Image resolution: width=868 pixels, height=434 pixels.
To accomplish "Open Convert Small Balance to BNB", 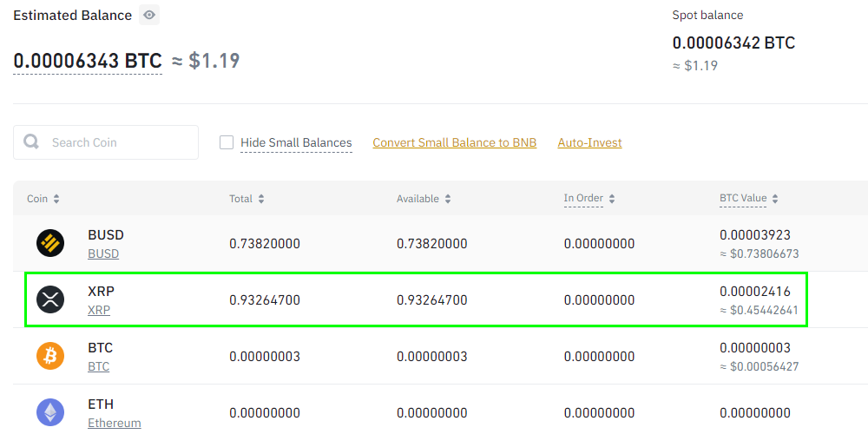I will (455, 143).
